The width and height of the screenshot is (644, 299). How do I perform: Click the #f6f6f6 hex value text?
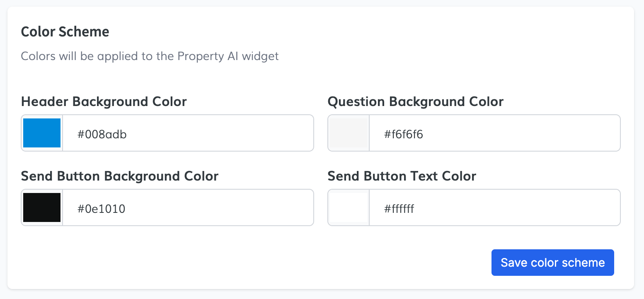tap(403, 133)
